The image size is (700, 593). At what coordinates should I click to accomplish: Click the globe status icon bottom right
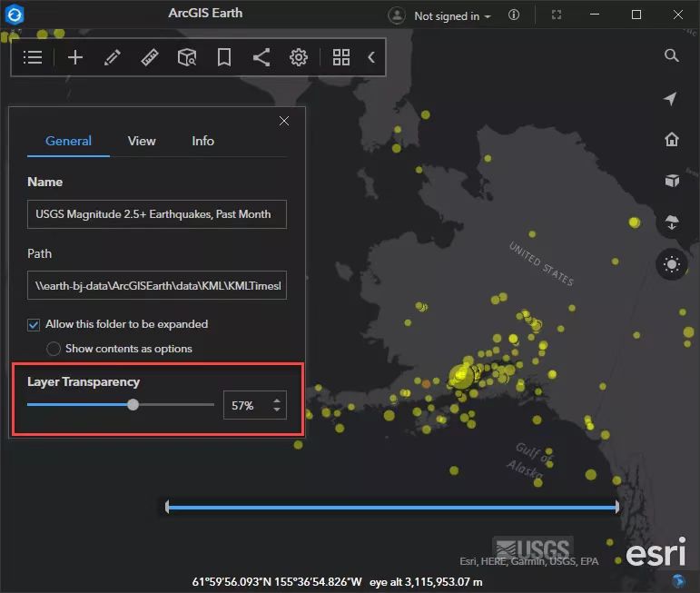point(678,581)
